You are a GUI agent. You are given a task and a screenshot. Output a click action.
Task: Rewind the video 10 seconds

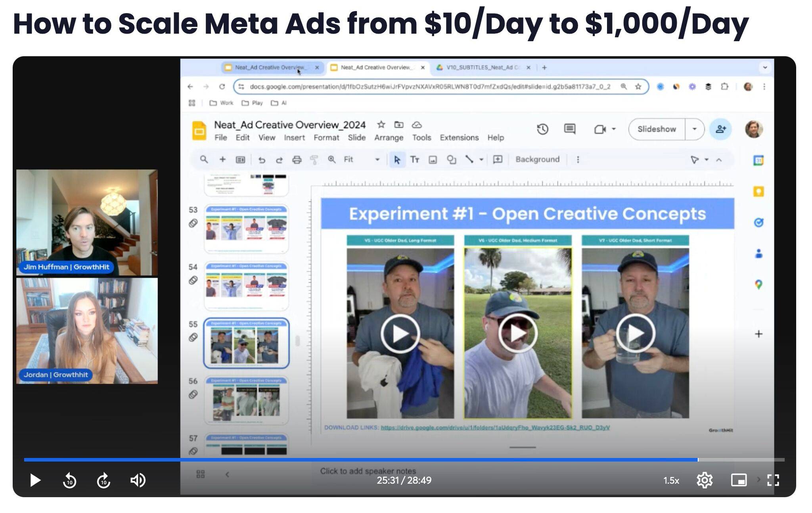(70, 480)
